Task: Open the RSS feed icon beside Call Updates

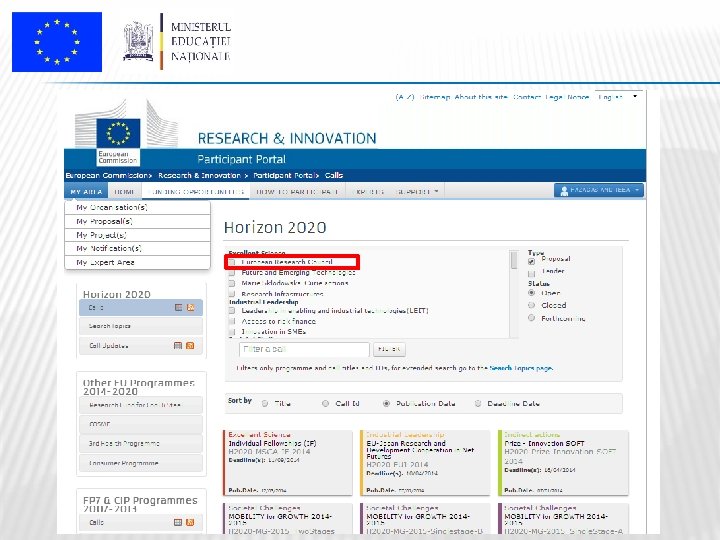Action: coord(190,345)
